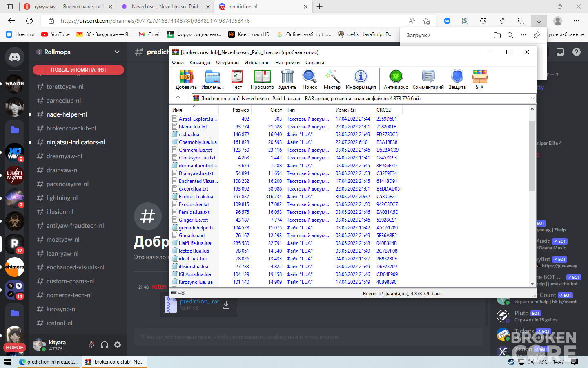Click НОВЫЕ УПОМИНАНИЯ button in channel list

click(78, 70)
